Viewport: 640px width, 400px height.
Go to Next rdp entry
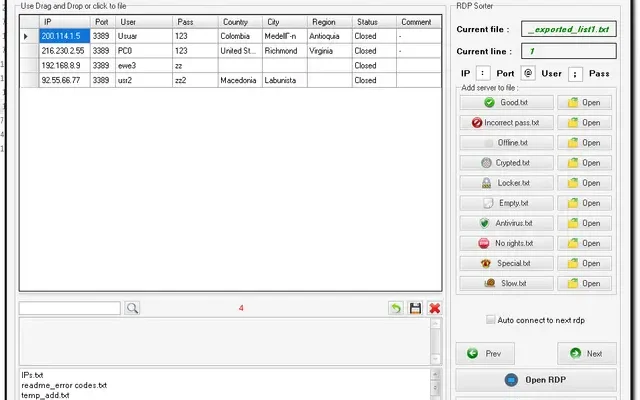pos(586,353)
